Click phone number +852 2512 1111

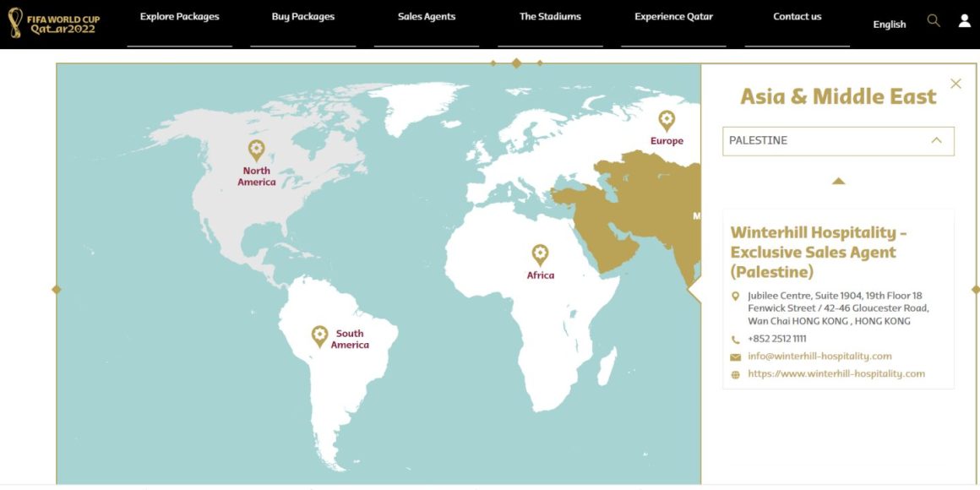[x=777, y=339]
